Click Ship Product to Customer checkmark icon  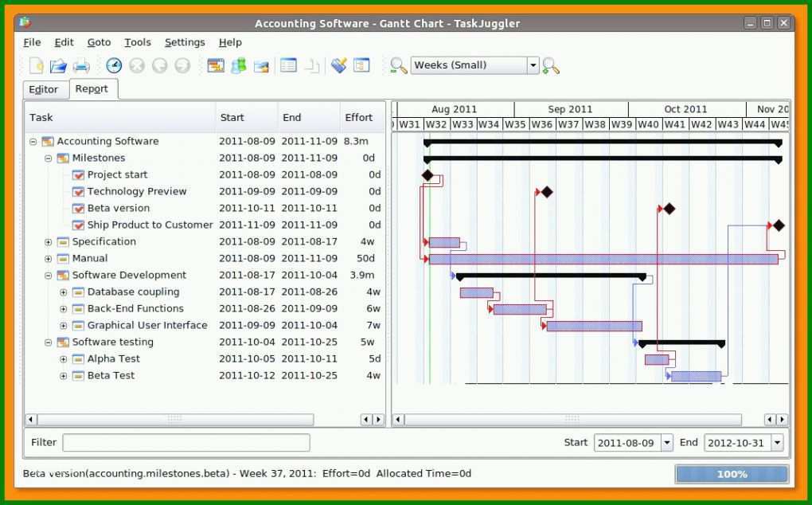point(78,225)
